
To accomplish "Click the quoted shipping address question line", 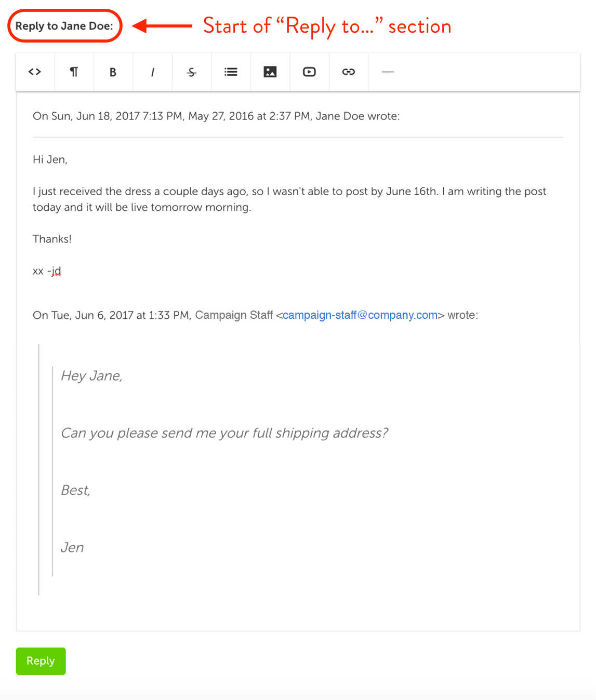I will (224, 433).
